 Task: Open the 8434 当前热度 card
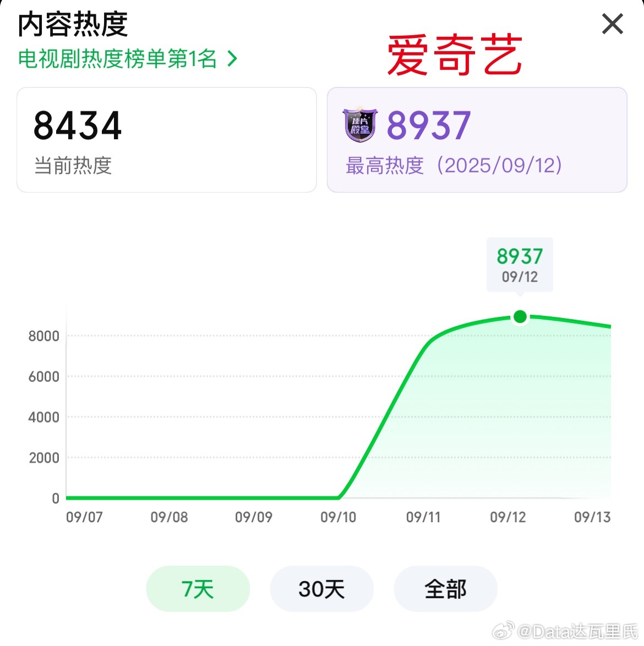click(x=167, y=140)
